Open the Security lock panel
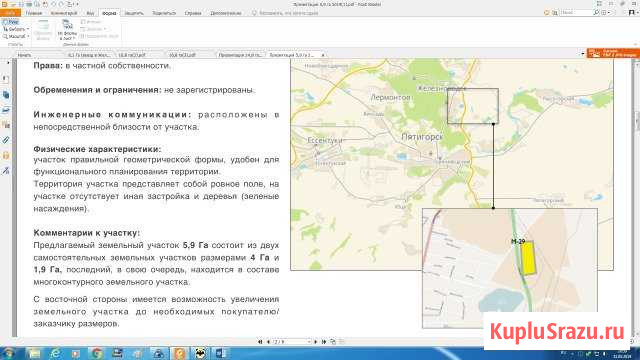 tap(6, 155)
